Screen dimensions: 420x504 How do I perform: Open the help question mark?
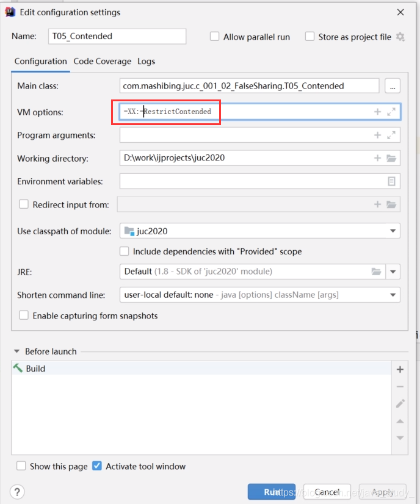(17, 492)
